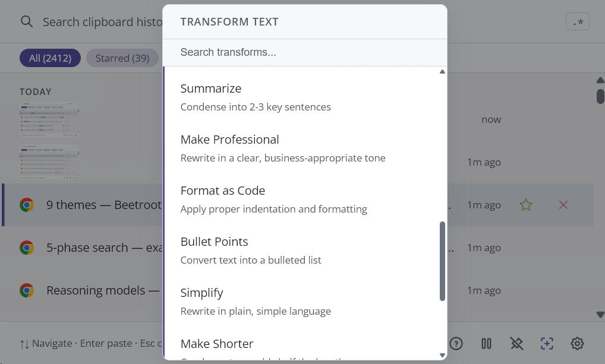Toggle the pin window icon

click(516, 343)
